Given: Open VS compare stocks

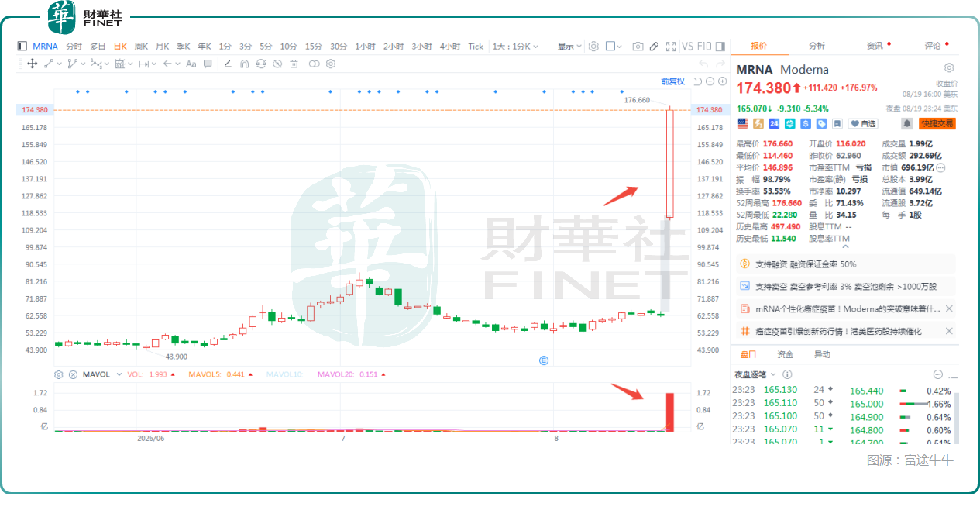Looking at the screenshot, I should pos(687,46).
